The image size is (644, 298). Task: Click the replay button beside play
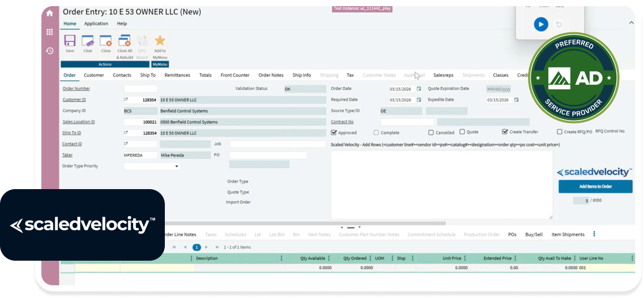pyautogui.click(x=559, y=24)
